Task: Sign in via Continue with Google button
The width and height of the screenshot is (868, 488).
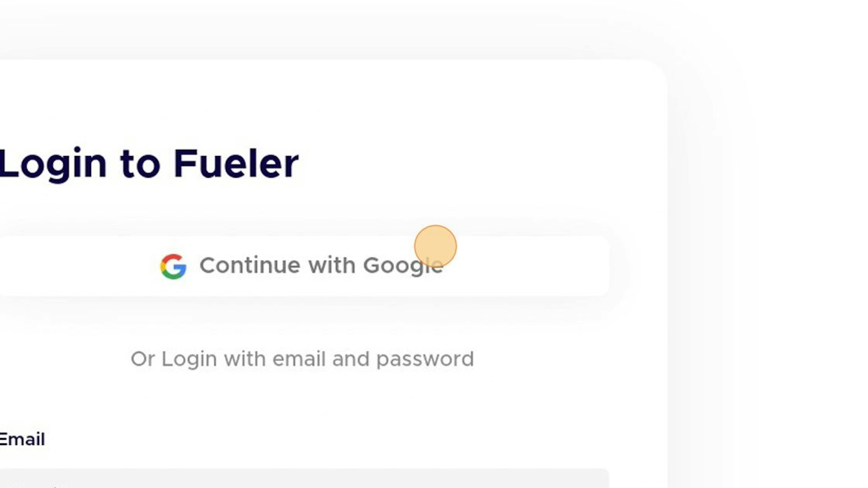Action: (304, 266)
